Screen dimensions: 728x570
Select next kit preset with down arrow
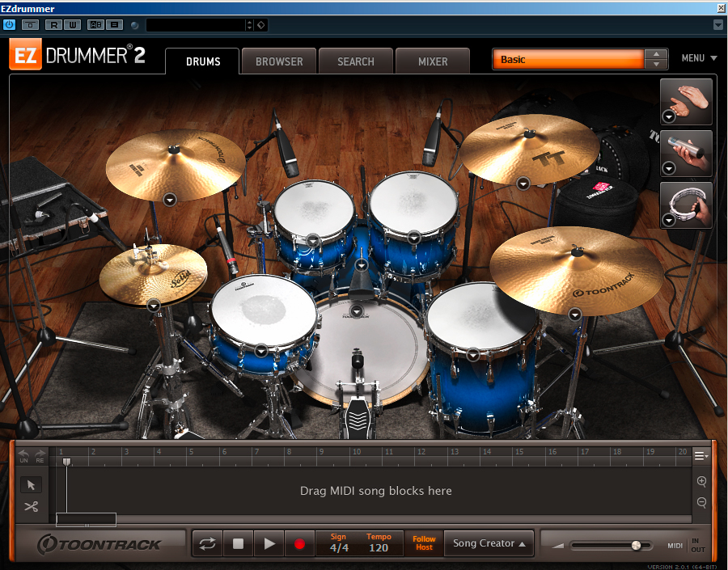656,65
